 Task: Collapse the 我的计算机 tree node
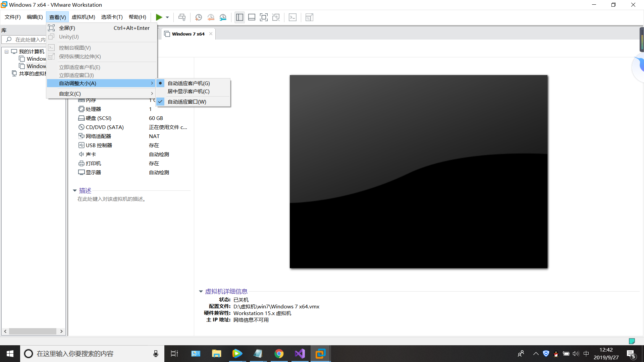click(6, 52)
